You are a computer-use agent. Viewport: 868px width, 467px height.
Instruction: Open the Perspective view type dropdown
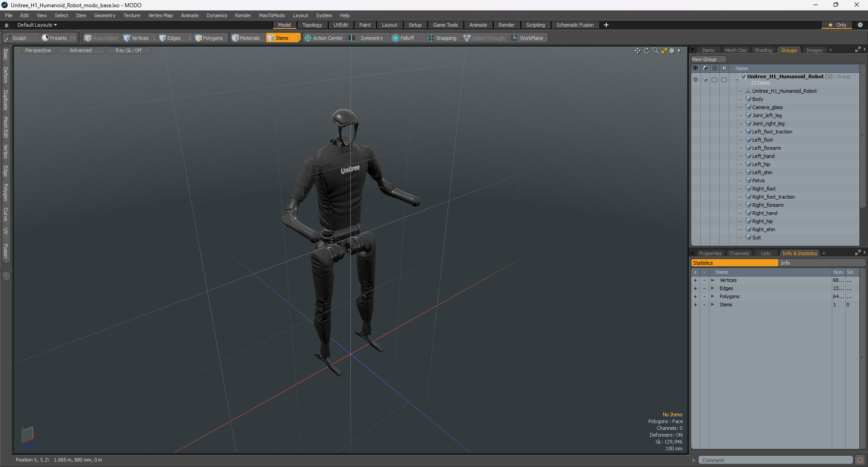click(x=38, y=51)
